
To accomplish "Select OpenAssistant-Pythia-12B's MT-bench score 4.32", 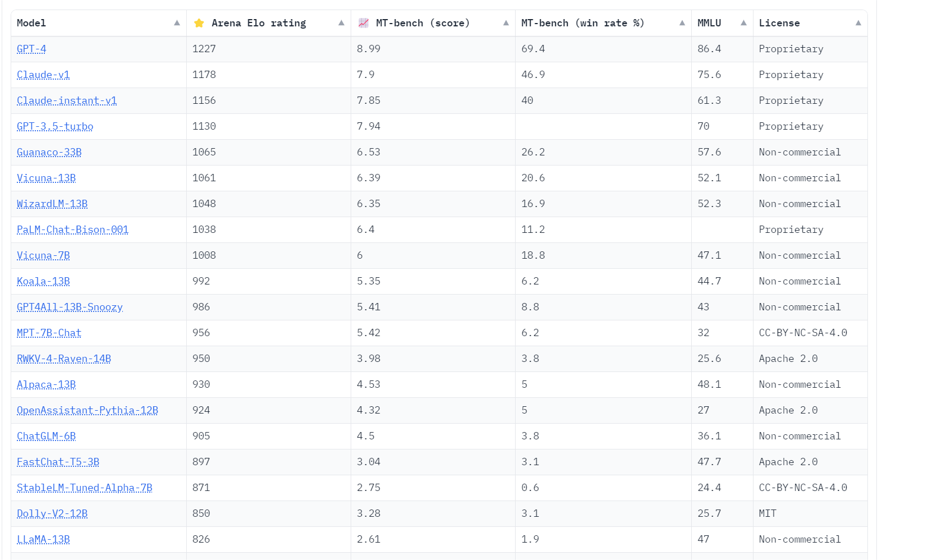I will 369,410.
